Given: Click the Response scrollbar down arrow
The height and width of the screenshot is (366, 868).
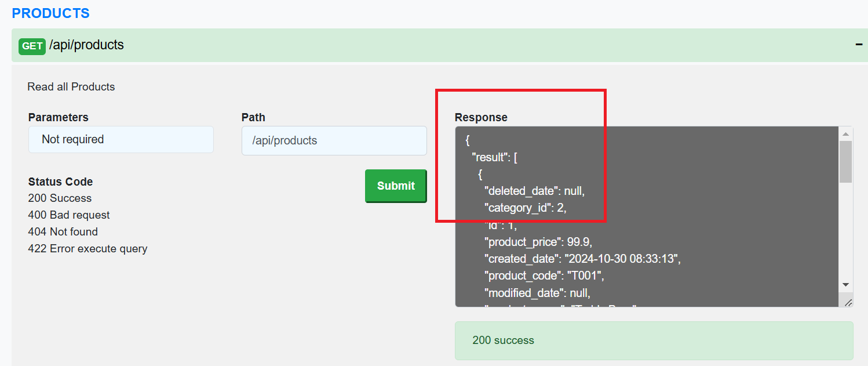Looking at the screenshot, I should click(845, 285).
